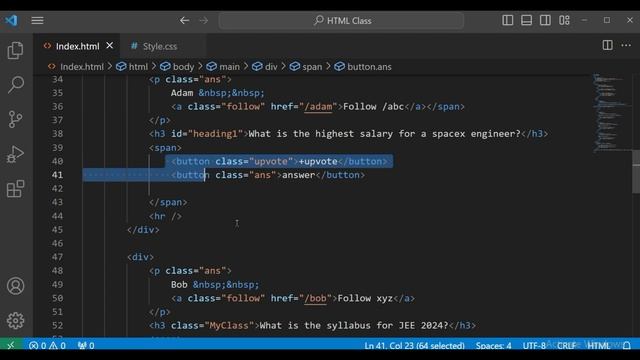Close the Index.html tab
The height and width of the screenshot is (360, 640).
(110, 46)
